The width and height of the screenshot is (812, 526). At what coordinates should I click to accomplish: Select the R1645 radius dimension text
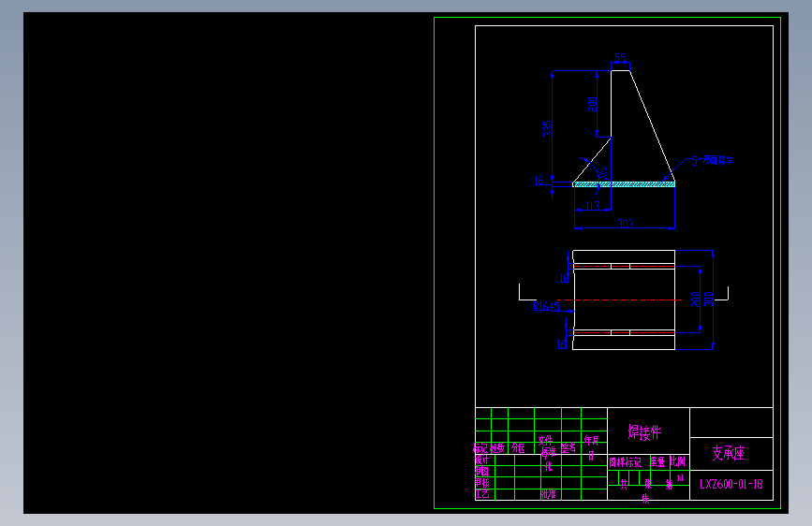pyautogui.click(x=546, y=306)
